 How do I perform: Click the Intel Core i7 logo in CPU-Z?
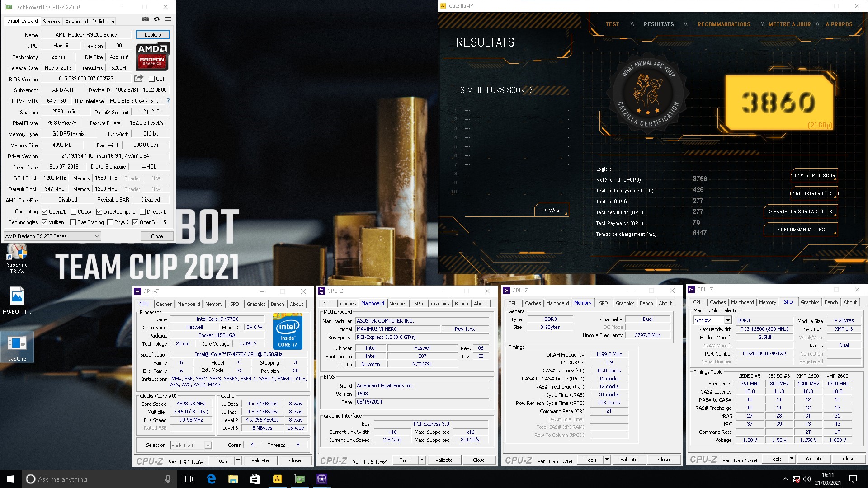point(288,331)
